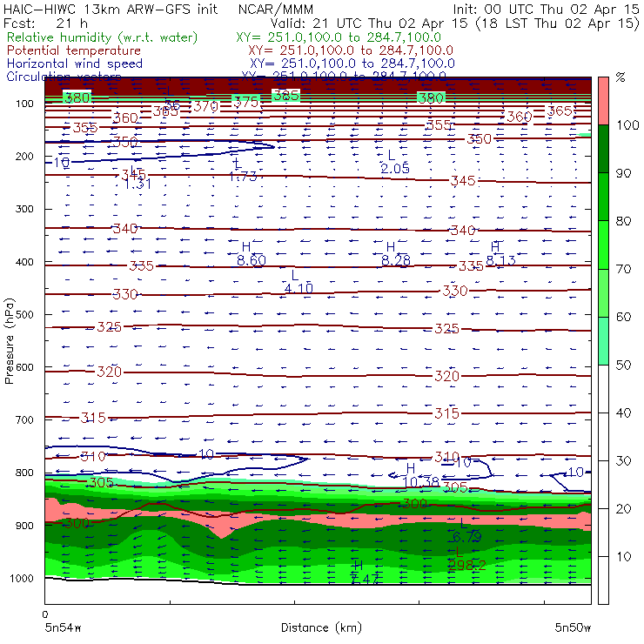Click the 500 pressure tick label

tap(24, 314)
